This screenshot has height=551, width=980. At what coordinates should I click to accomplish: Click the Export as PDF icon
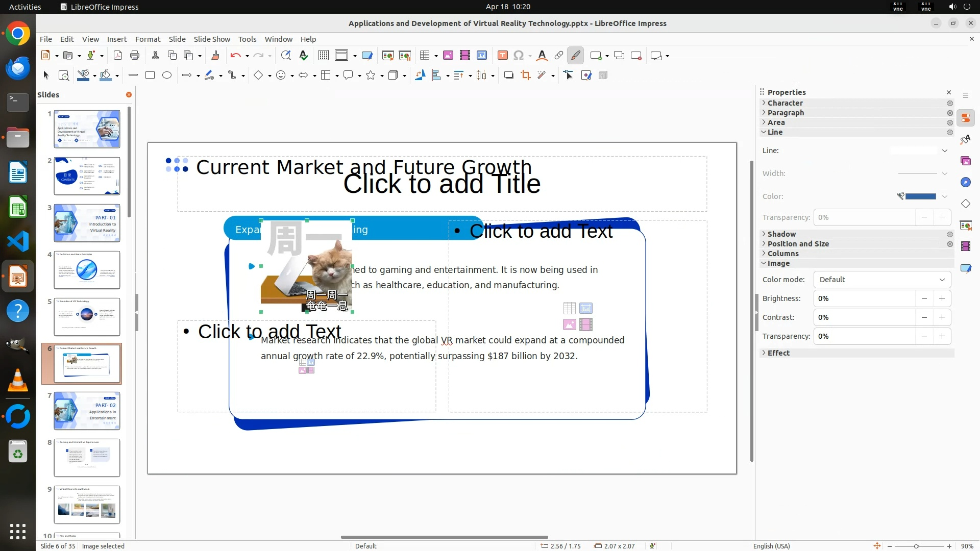[117, 56]
